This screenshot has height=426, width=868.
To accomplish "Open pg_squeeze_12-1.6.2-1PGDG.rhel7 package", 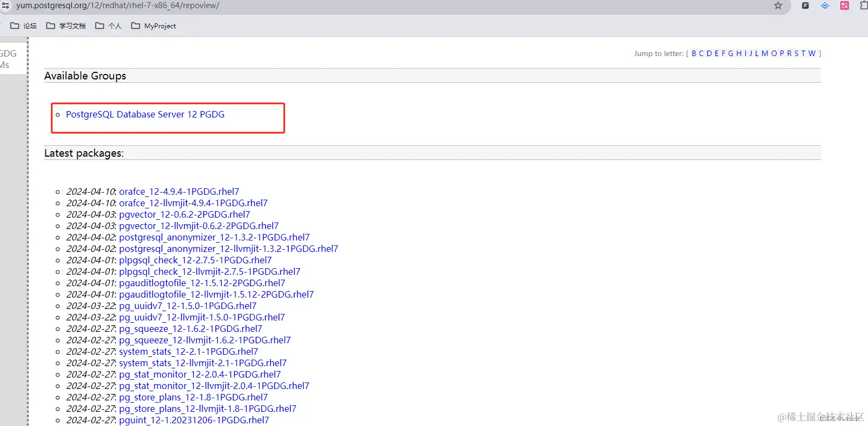I will 191,329.
